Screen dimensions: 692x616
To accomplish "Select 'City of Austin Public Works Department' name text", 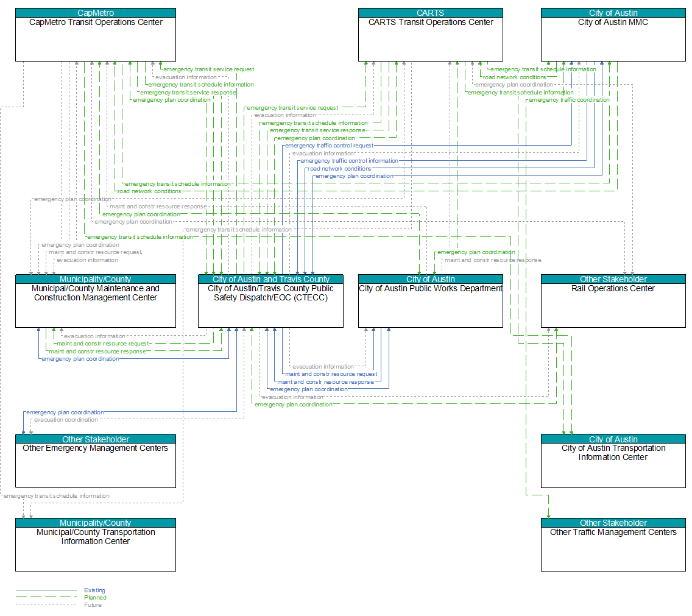I will point(431,288).
